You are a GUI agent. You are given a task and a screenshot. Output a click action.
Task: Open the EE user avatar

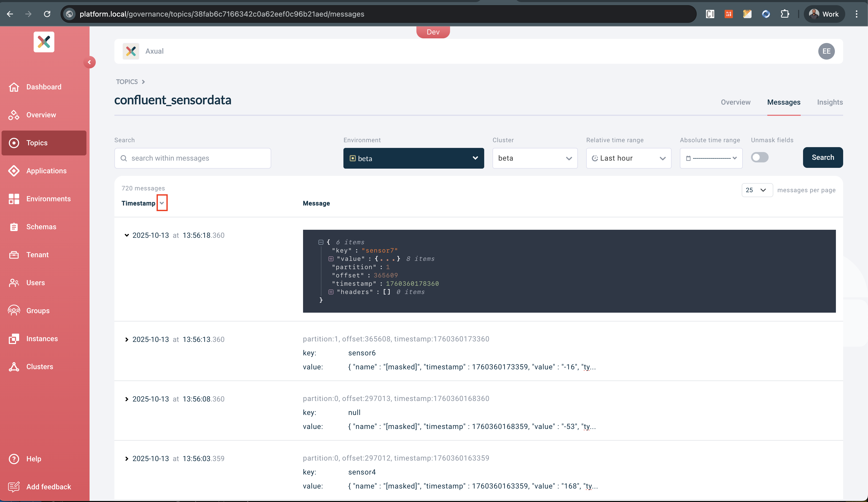click(826, 51)
